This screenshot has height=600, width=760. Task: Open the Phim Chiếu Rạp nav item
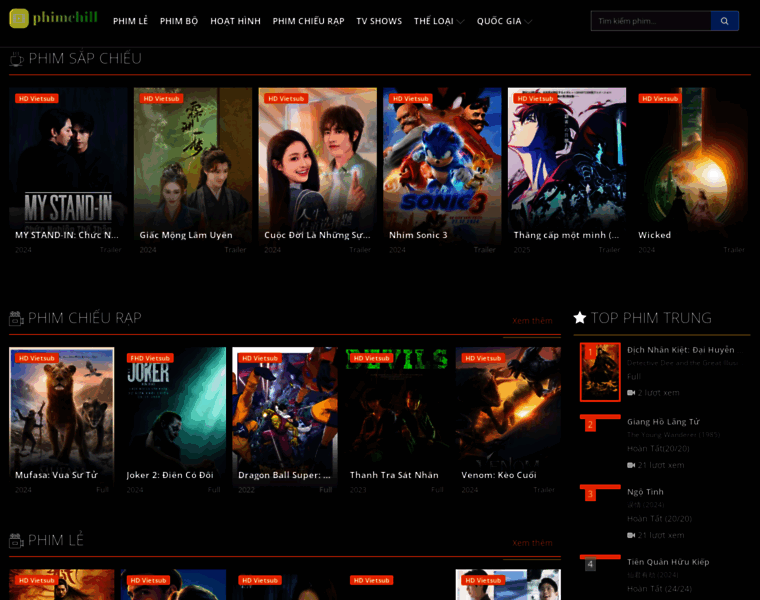coord(308,21)
